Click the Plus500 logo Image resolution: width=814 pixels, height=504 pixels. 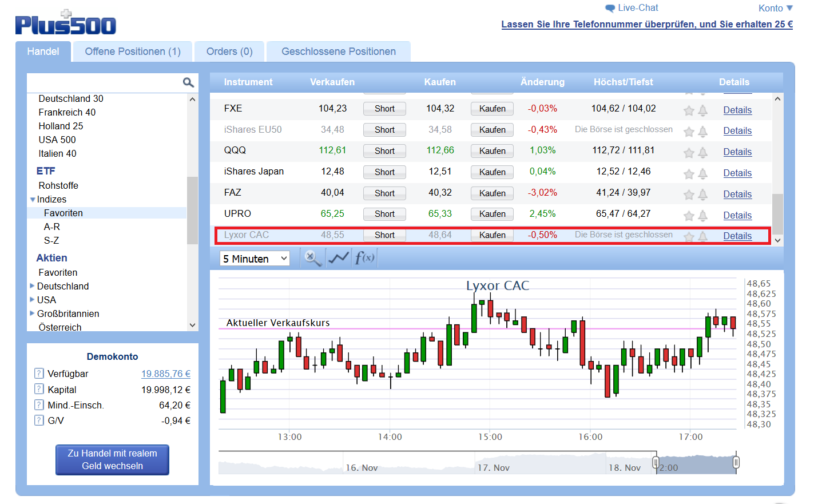[66, 23]
